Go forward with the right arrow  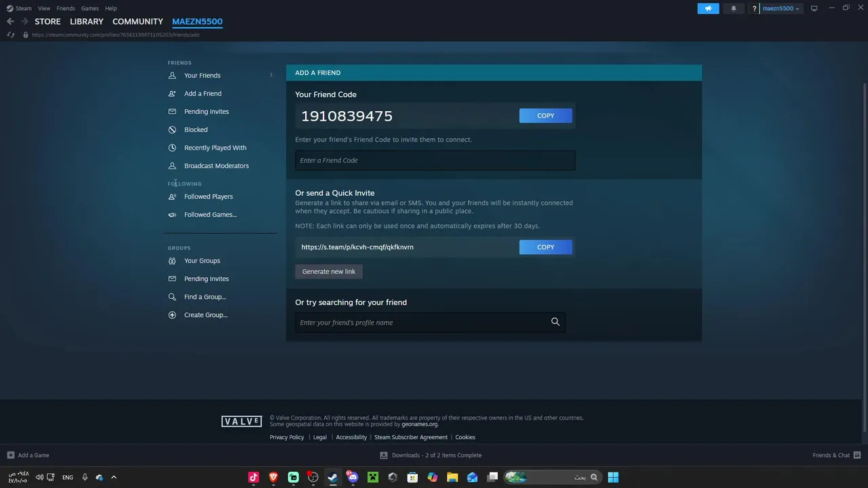click(24, 22)
